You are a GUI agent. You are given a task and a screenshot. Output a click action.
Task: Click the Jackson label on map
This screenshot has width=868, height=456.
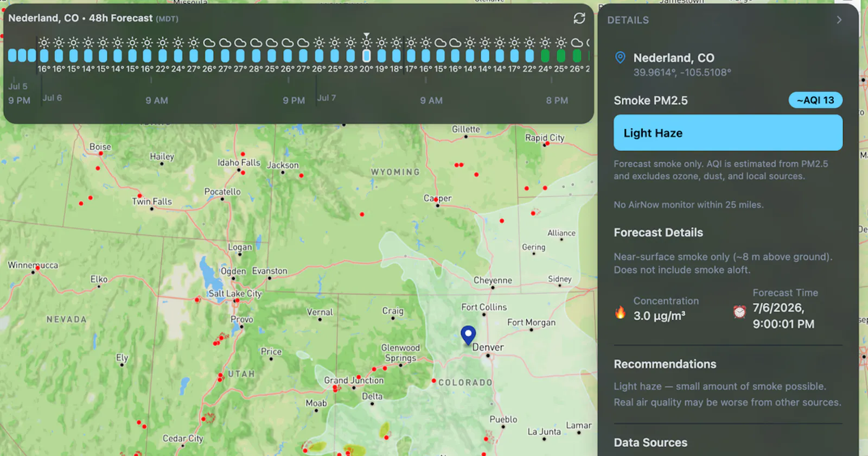pos(283,165)
